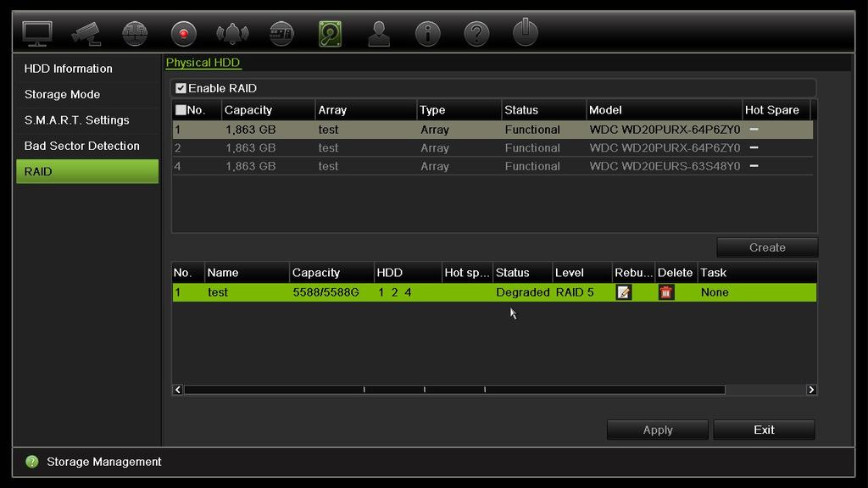Click the Level column header

[x=581, y=273]
